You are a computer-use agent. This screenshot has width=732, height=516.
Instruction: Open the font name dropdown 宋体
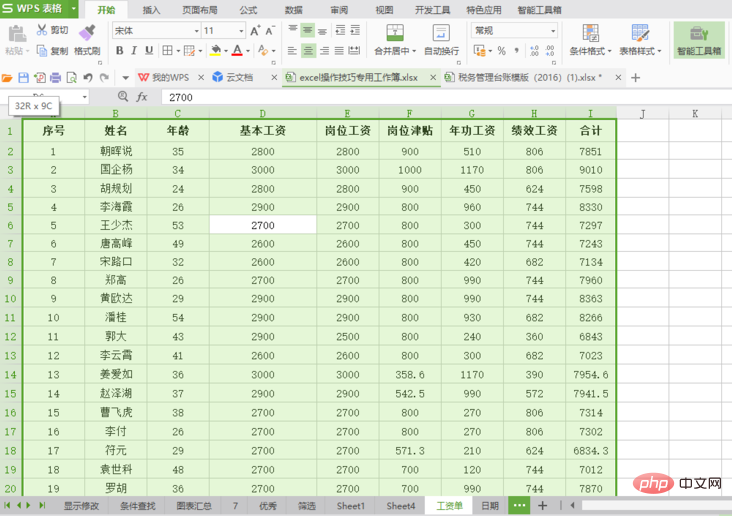tap(197, 31)
